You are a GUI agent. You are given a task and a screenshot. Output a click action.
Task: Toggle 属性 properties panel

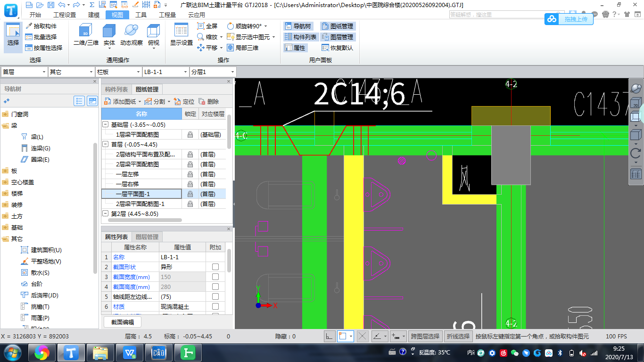click(295, 48)
